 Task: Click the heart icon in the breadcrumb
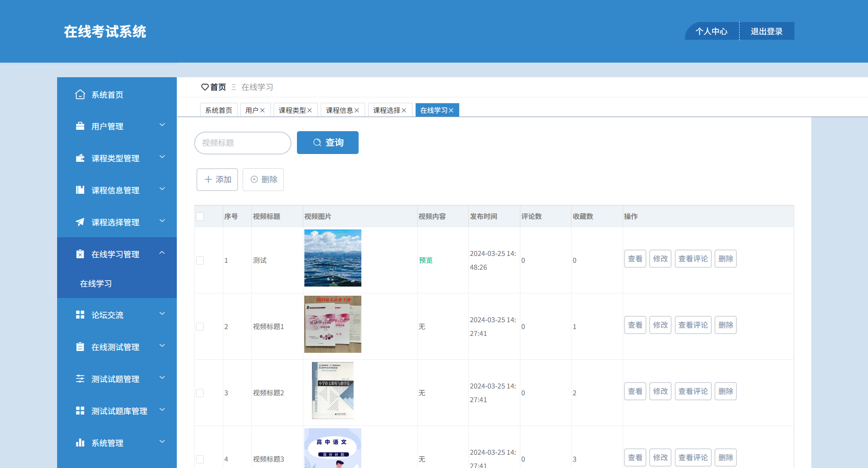[x=205, y=87]
